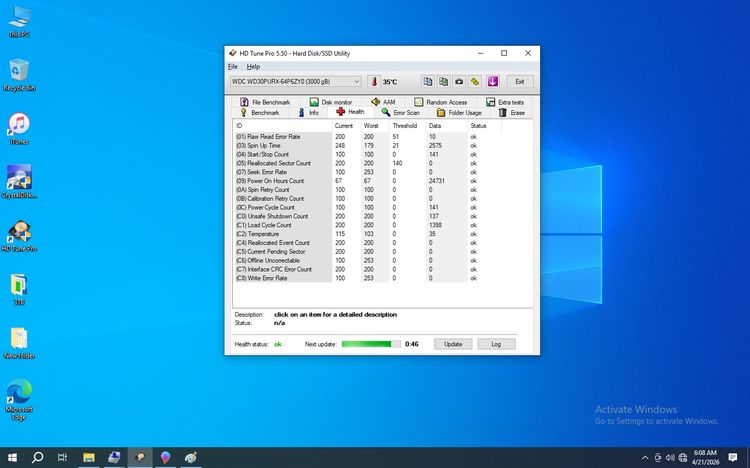Switch to the Error Scan tab
The width and height of the screenshot is (750, 468).
pos(401,112)
